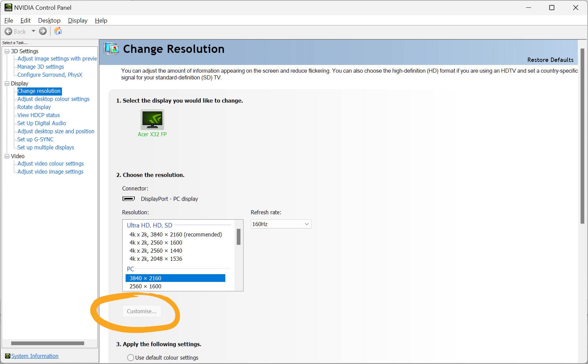The width and height of the screenshot is (588, 364).
Task: Select Use default colour settings radio
Action: coord(131,358)
